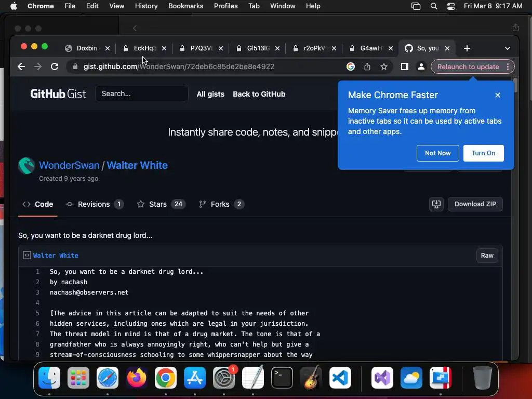Open the Apple menu
Screen dimensions: 532x399
[x=14, y=6]
